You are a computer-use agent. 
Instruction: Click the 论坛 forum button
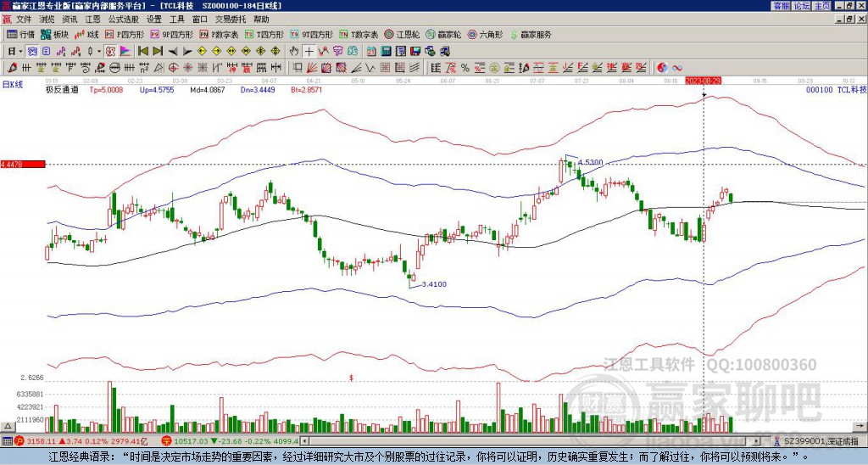pyautogui.click(x=802, y=6)
